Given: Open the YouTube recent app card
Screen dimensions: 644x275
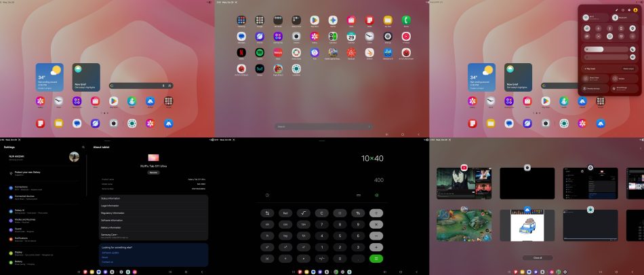Looking at the screenshot, I should click(x=464, y=183).
